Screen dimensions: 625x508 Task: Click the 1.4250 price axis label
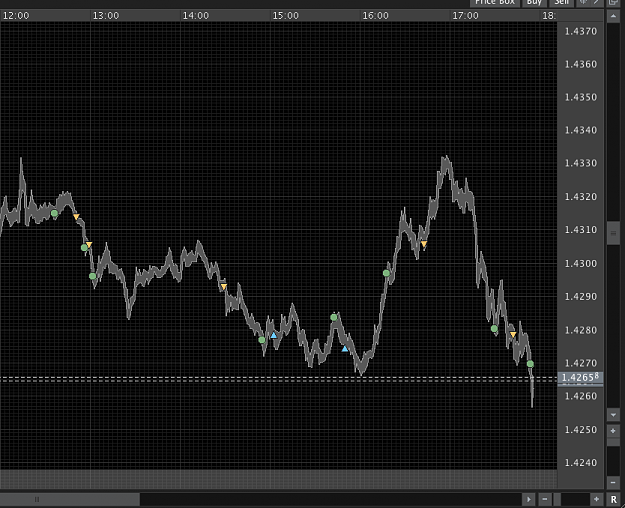click(581, 430)
